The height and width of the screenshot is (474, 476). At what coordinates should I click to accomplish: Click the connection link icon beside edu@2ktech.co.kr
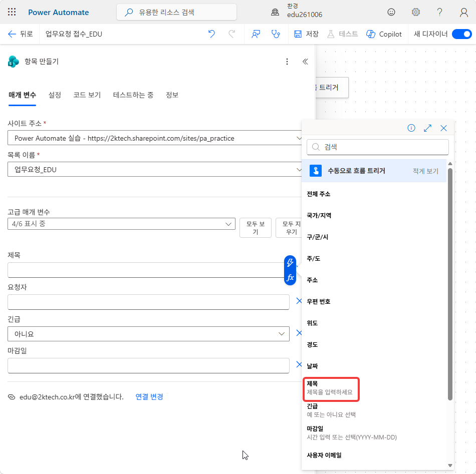click(11, 397)
